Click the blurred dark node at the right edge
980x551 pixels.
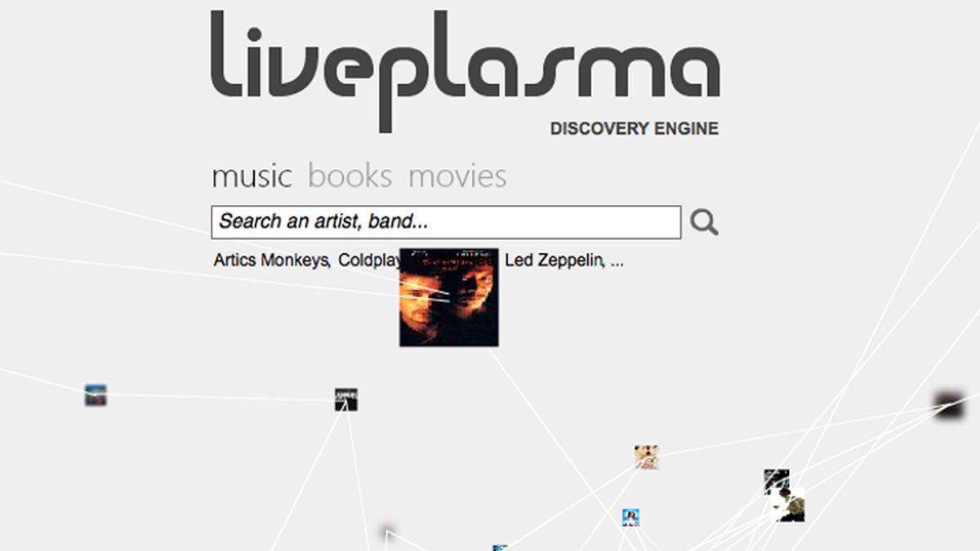[x=951, y=405]
